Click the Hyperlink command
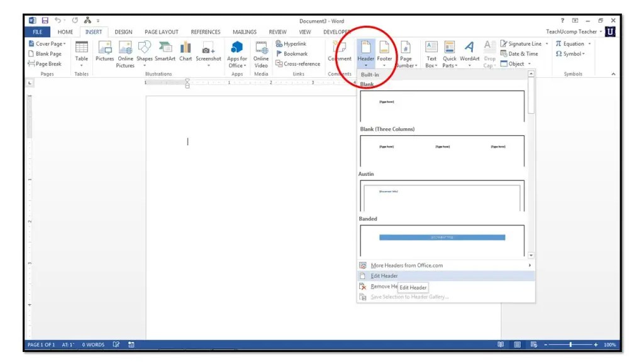This screenshot has width=644, height=362. pos(291,43)
